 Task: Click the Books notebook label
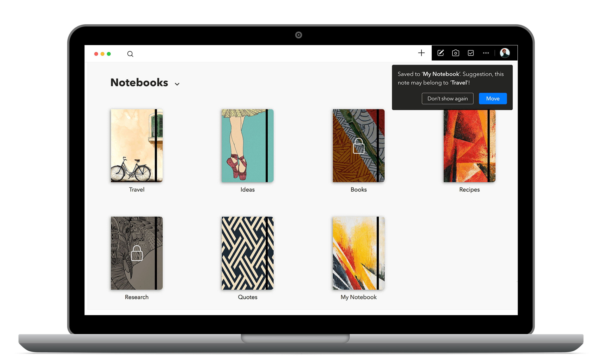(358, 190)
